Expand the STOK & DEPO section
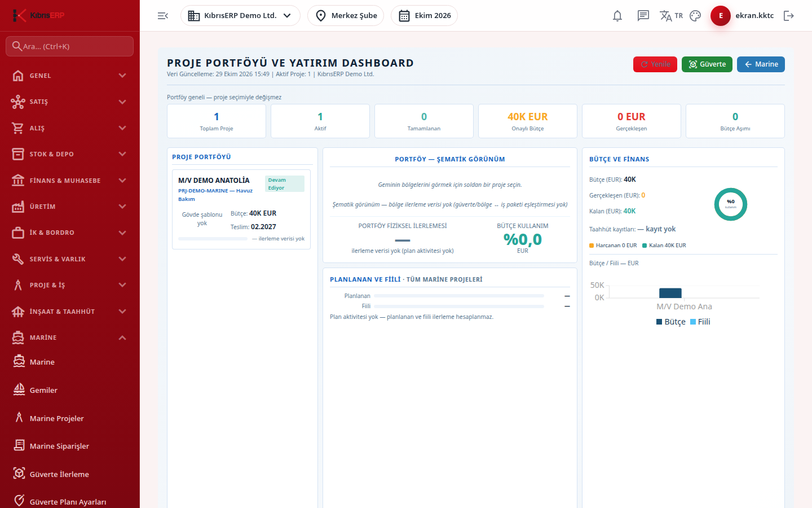The width and height of the screenshot is (812, 508). tap(70, 154)
